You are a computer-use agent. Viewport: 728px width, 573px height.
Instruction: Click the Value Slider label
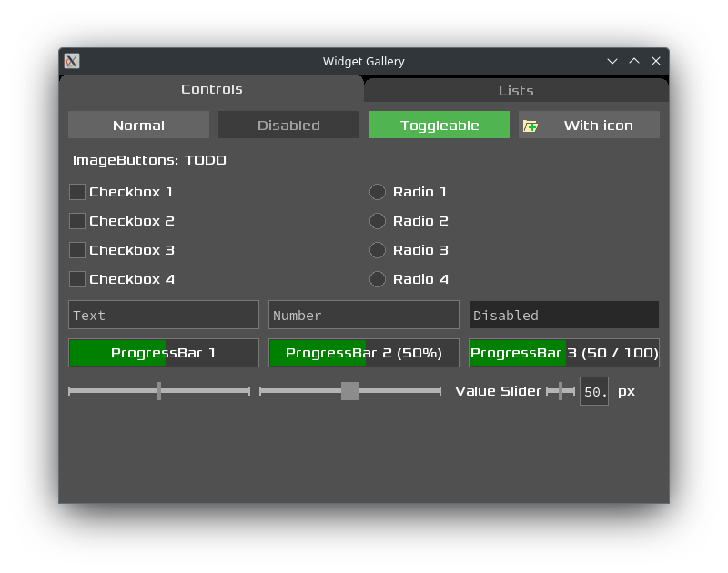498,391
